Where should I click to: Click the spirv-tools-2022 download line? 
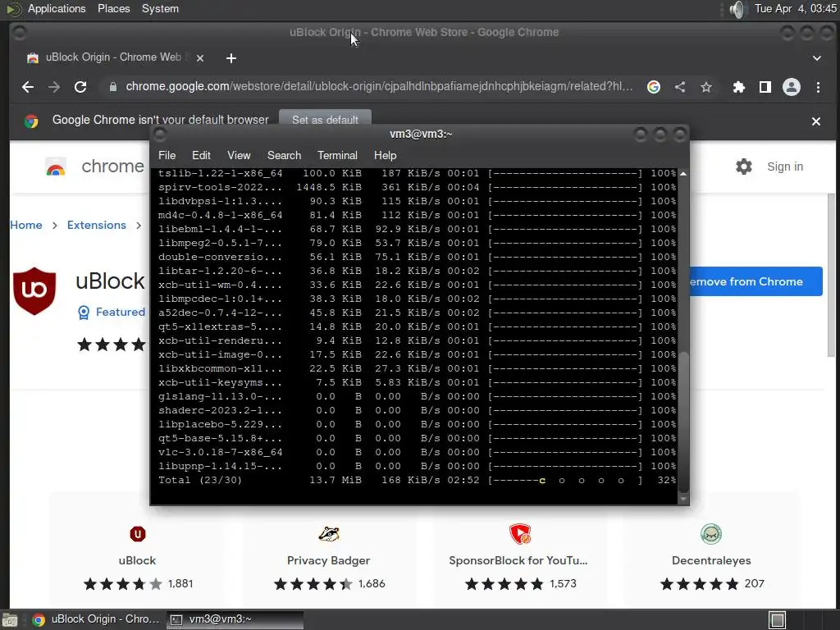pos(417,188)
